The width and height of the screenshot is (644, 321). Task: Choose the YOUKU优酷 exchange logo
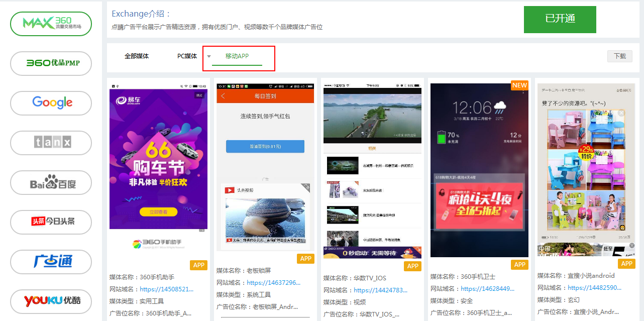tap(51, 301)
